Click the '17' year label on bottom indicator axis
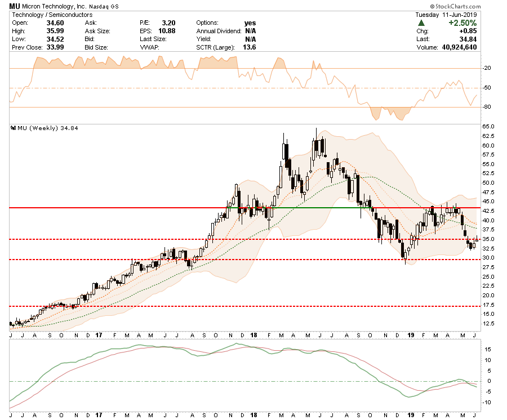This screenshot has width=507, height=420. point(99,415)
